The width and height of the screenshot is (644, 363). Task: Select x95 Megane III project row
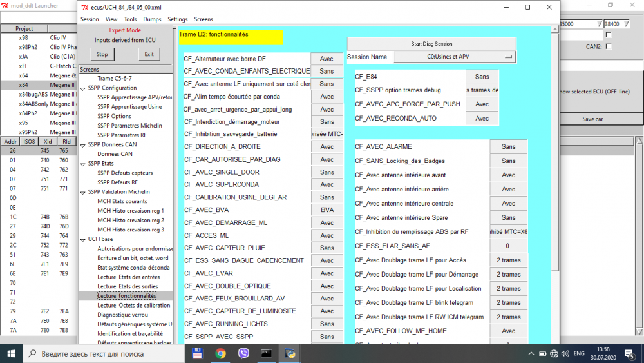pyautogui.click(x=39, y=123)
